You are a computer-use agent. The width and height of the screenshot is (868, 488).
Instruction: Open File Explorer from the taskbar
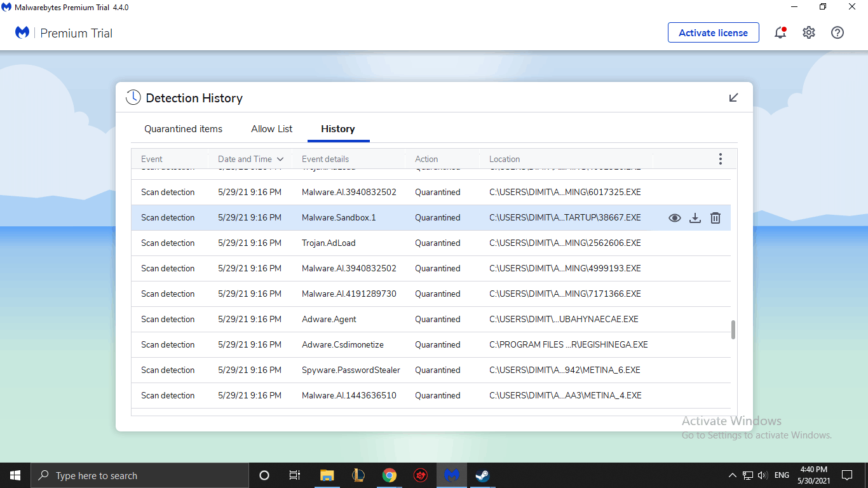click(x=327, y=475)
